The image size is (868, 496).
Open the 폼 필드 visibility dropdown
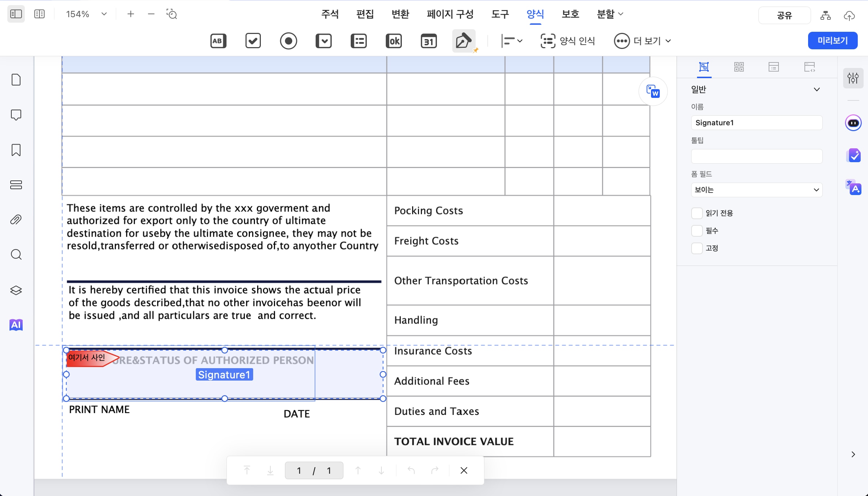(x=757, y=190)
